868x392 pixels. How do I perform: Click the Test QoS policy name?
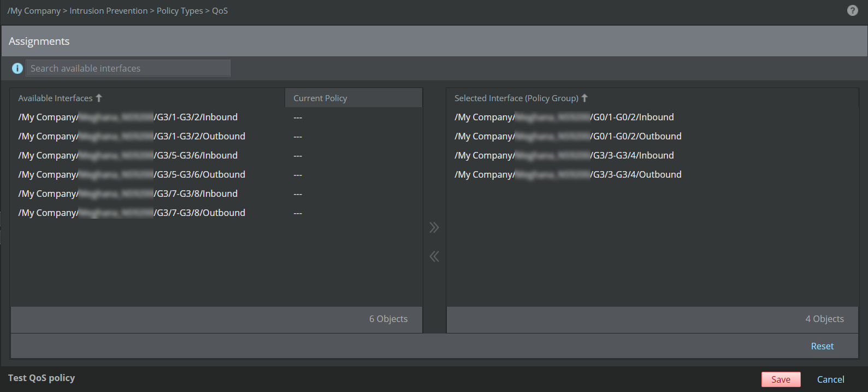coord(42,378)
